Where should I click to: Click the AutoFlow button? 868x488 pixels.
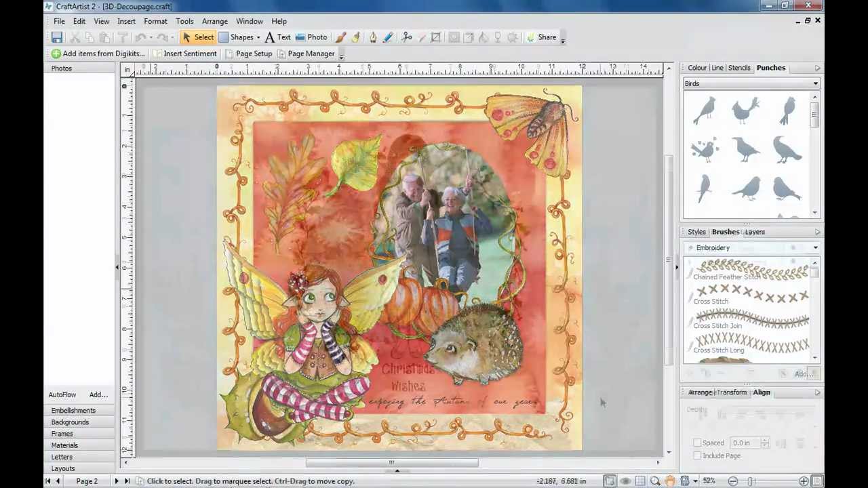[62, 394]
